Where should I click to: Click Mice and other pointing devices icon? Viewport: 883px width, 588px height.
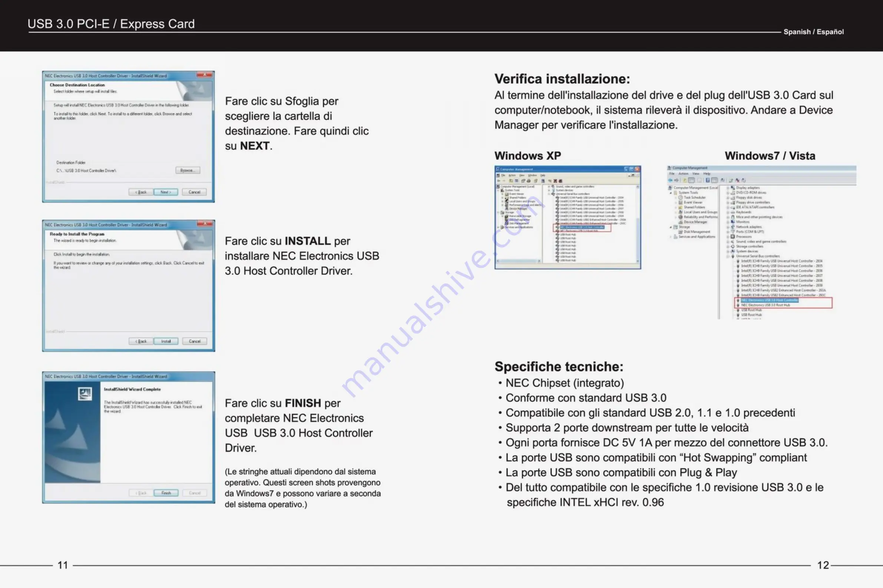click(732, 217)
